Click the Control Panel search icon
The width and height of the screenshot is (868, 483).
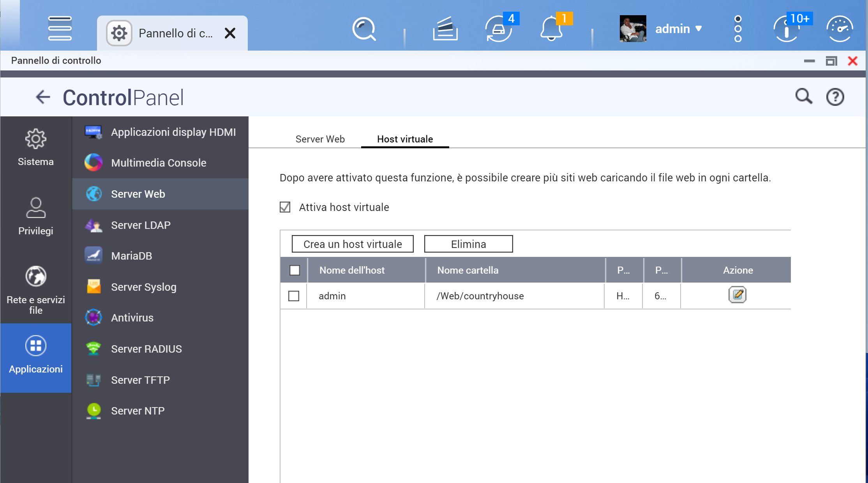click(x=803, y=96)
